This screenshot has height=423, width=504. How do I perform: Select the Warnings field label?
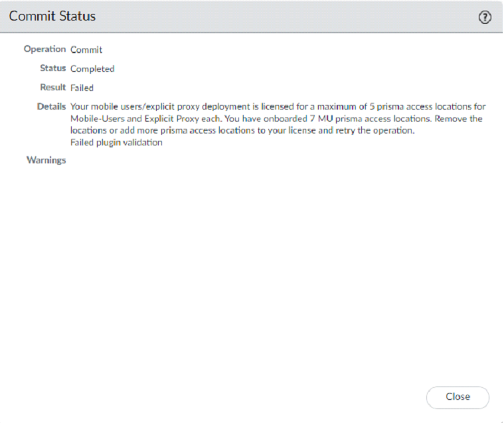pyautogui.click(x=46, y=160)
